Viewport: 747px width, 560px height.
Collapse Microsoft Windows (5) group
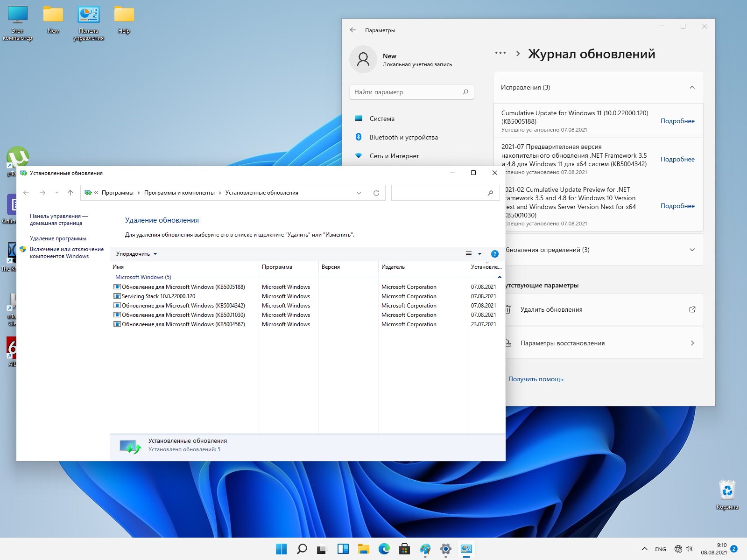point(500,277)
